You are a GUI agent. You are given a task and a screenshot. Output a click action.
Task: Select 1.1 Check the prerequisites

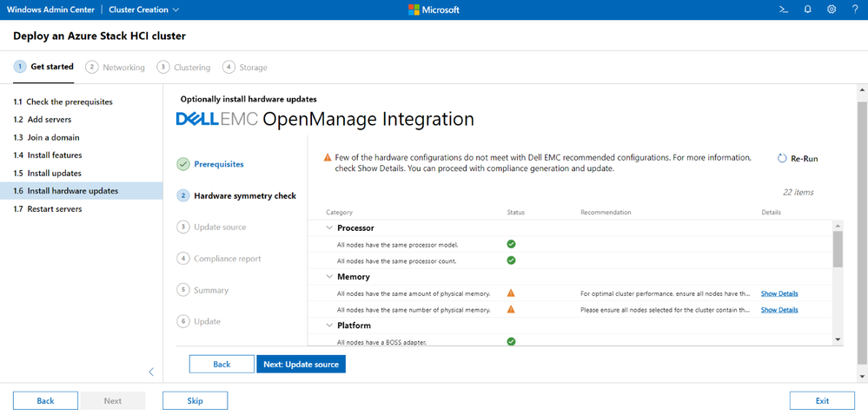(82, 102)
